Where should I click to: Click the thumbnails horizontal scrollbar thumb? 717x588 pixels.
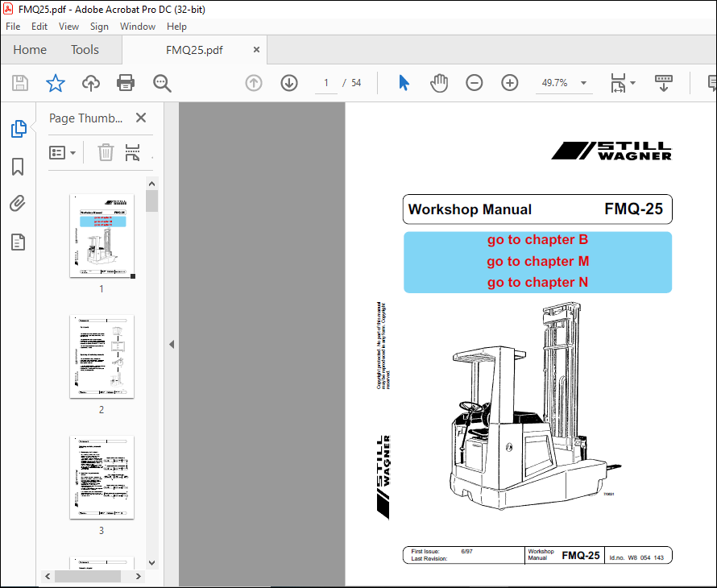(87, 576)
